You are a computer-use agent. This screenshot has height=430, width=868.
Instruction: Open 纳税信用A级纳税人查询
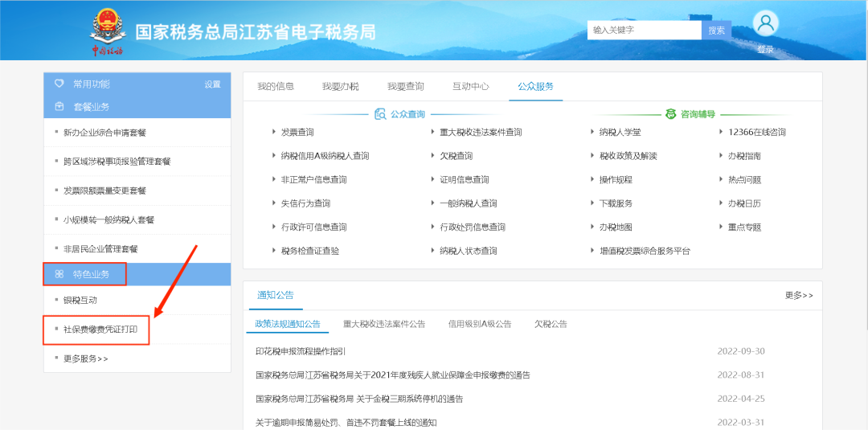(x=325, y=156)
